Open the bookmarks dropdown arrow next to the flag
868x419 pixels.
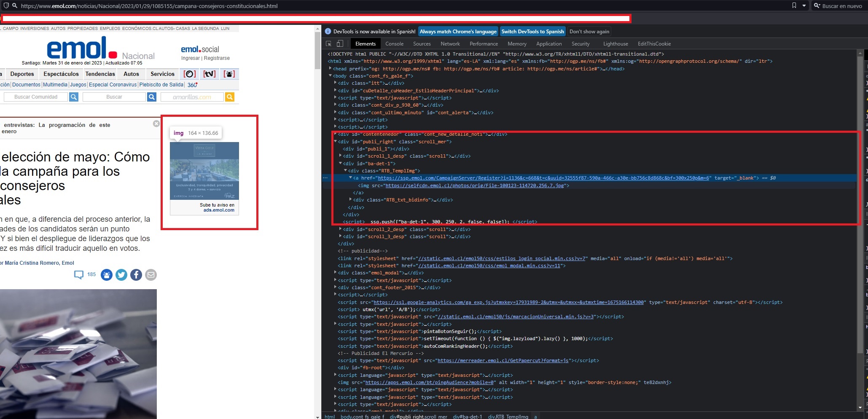[x=804, y=6]
